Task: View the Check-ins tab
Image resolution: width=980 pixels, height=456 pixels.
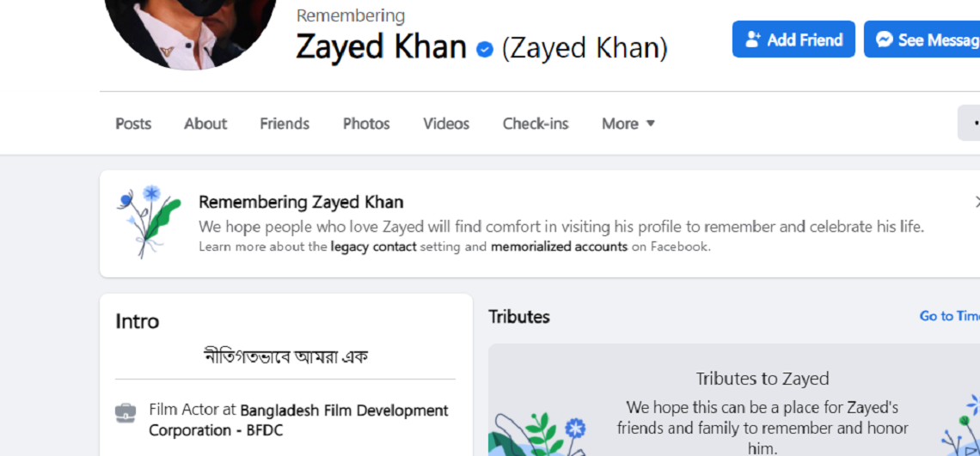Action: [x=536, y=124]
